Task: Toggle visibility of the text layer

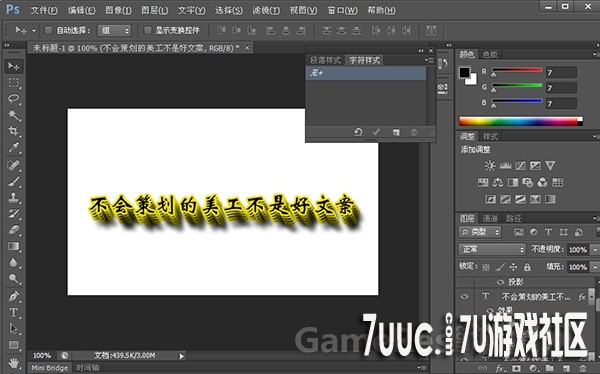Action: coord(465,296)
